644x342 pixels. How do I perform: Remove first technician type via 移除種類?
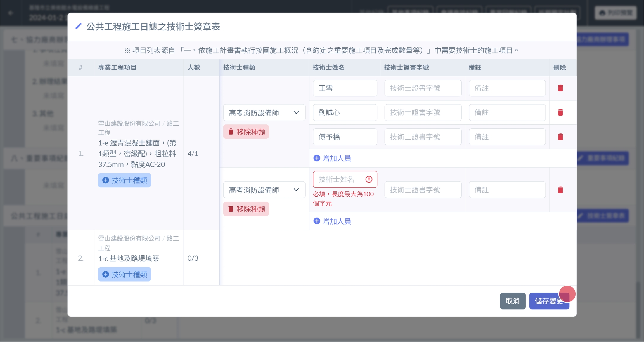coord(246,132)
